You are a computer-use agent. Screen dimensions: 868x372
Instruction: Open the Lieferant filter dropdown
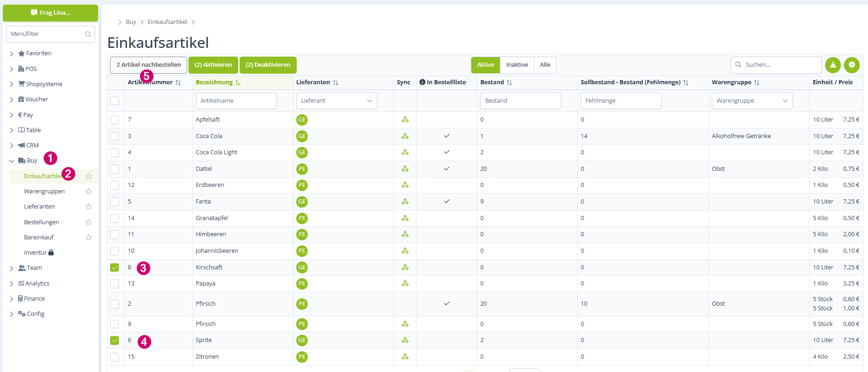336,101
